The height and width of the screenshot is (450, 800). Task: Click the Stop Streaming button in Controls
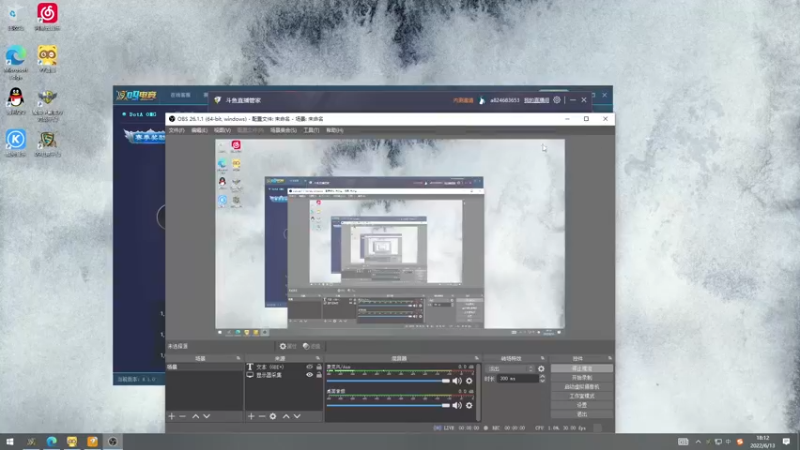click(x=582, y=368)
